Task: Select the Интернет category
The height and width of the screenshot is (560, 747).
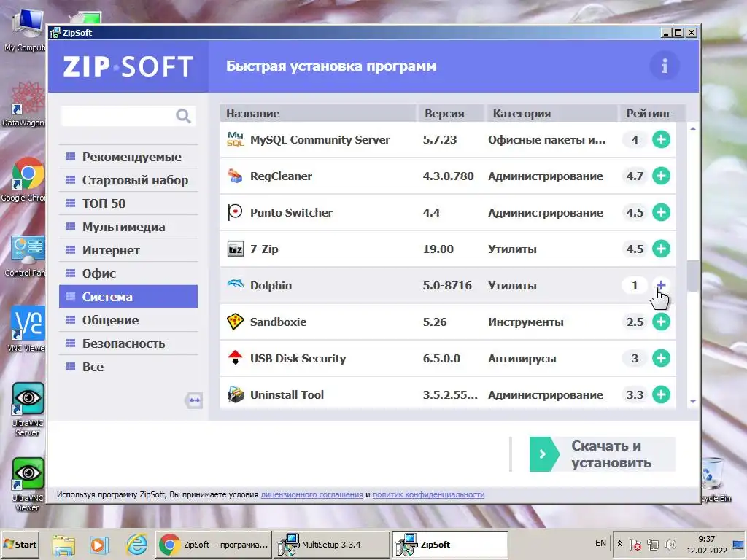Action: 128,250
